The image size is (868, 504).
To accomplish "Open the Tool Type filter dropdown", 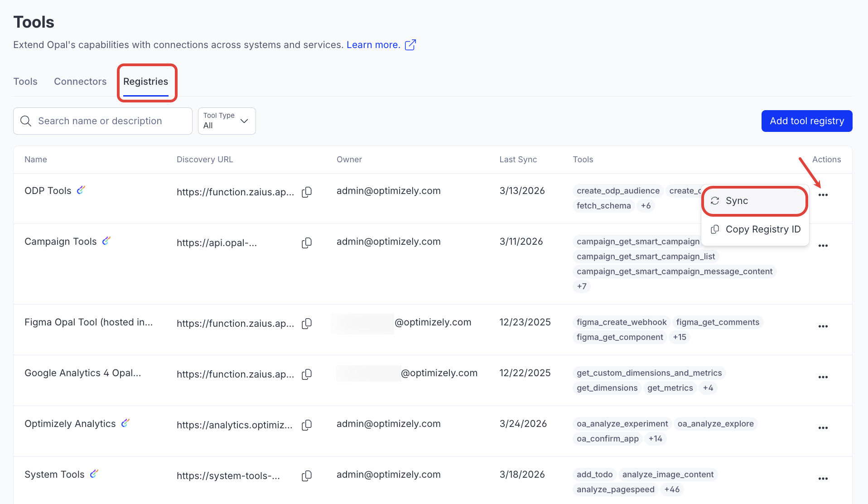I will click(x=227, y=121).
